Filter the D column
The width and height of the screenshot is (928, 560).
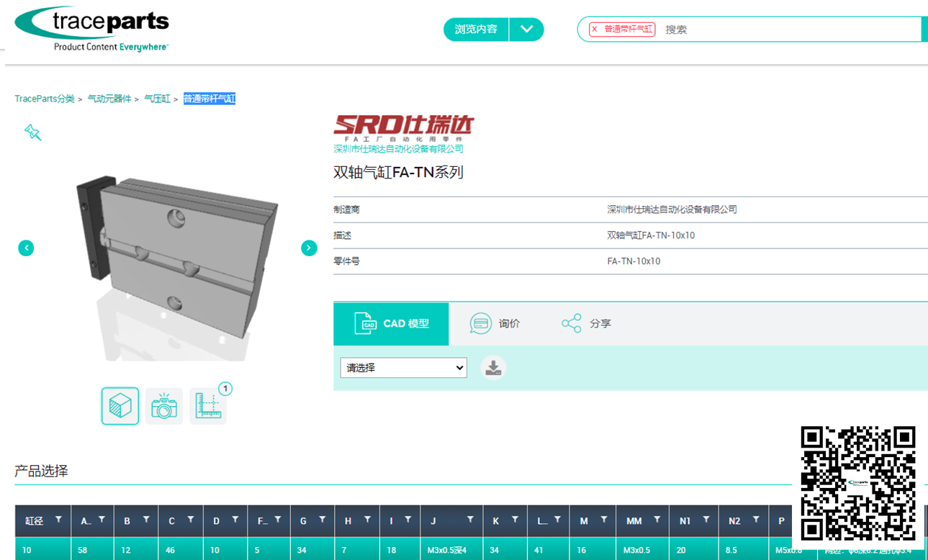(235, 520)
